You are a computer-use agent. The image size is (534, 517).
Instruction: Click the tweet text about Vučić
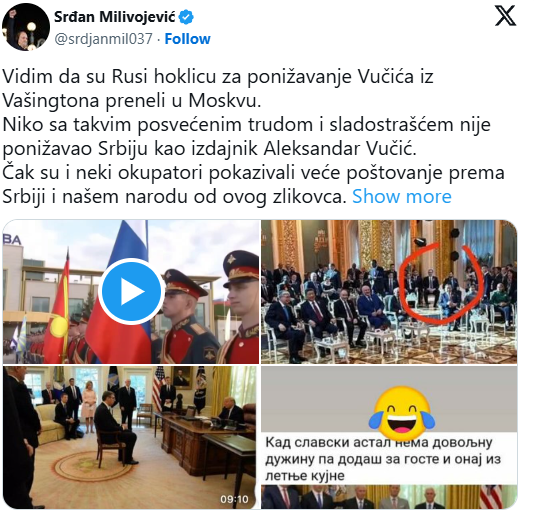point(253,136)
